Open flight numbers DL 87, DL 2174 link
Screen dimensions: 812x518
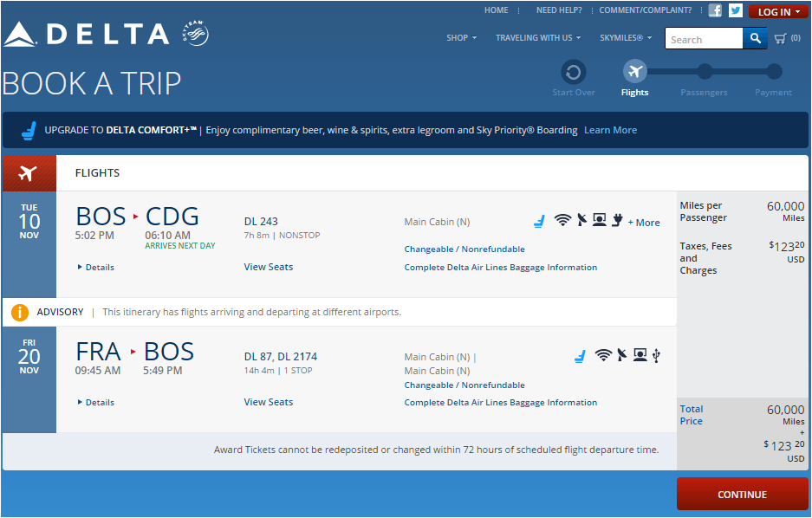[x=281, y=357]
